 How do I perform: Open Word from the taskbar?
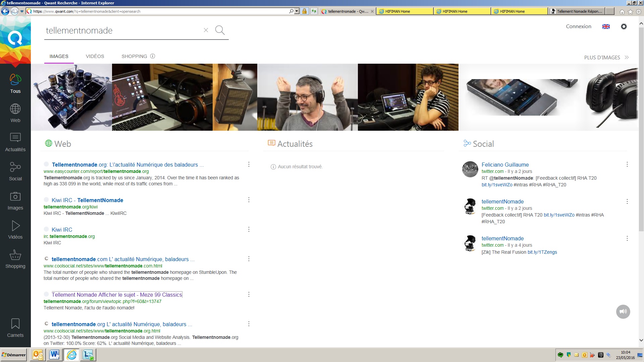pyautogui.click(x=54, y=355)
